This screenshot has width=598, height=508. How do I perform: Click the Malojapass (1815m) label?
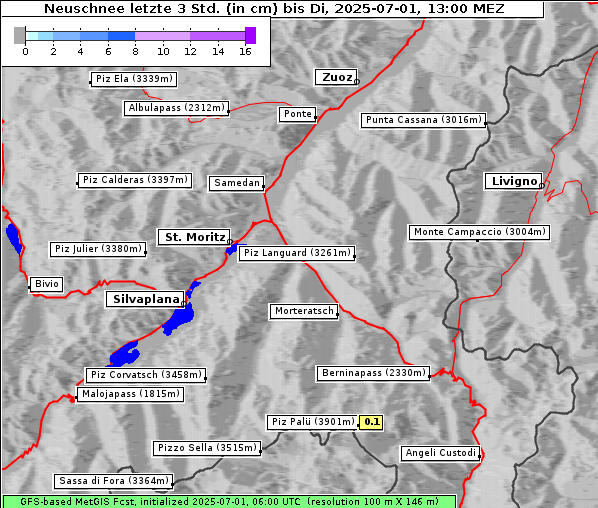pyautogui.click(x=130, y=394)
